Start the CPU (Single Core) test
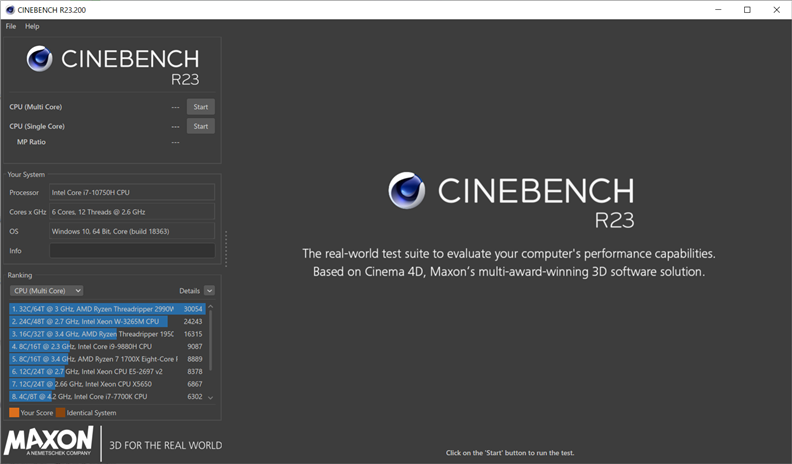This screenshot has height=464, width=792. [201, 126]
